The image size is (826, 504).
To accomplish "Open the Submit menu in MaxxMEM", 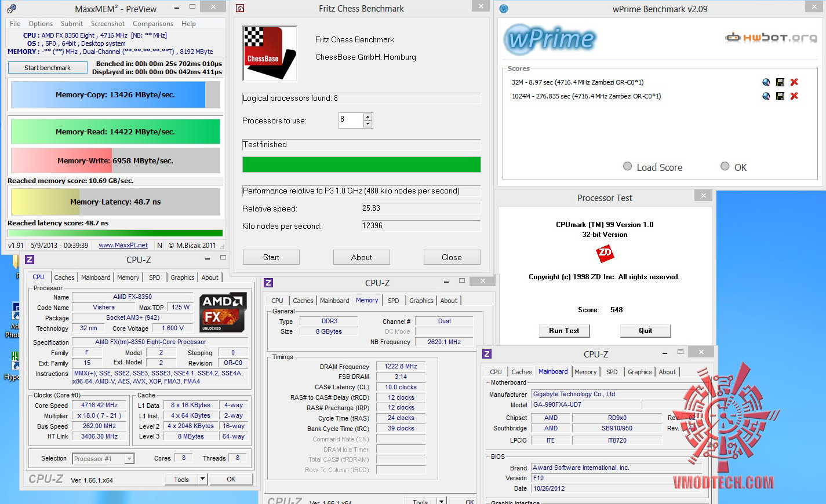I will tap(72, 24).
